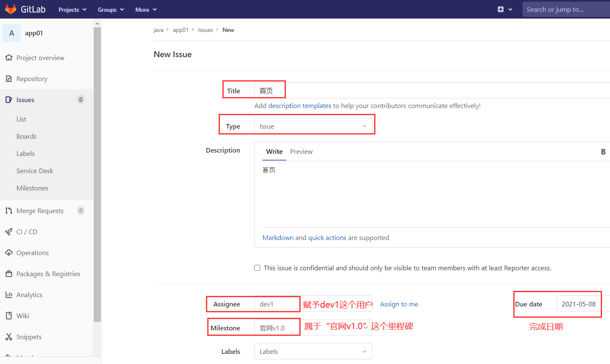Open the new item plus icon
This screenshot has height=364, width=610.
[501, 9]
